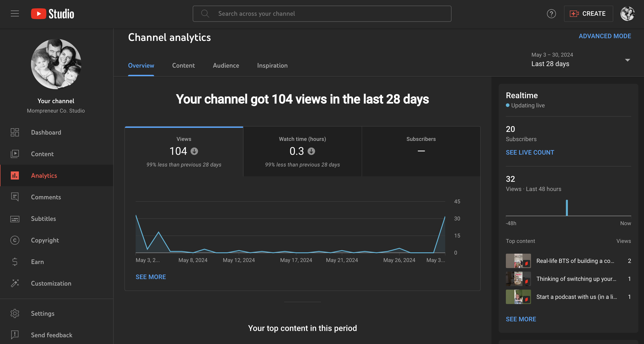The image size is (644, 344).
Task: Switch to the Audience tab
Action: [x=226, y=66]
